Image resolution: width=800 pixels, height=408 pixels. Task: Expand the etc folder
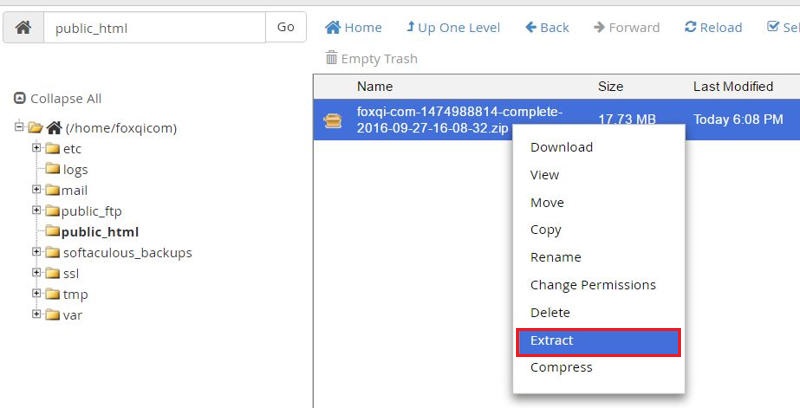pos(36,147)
